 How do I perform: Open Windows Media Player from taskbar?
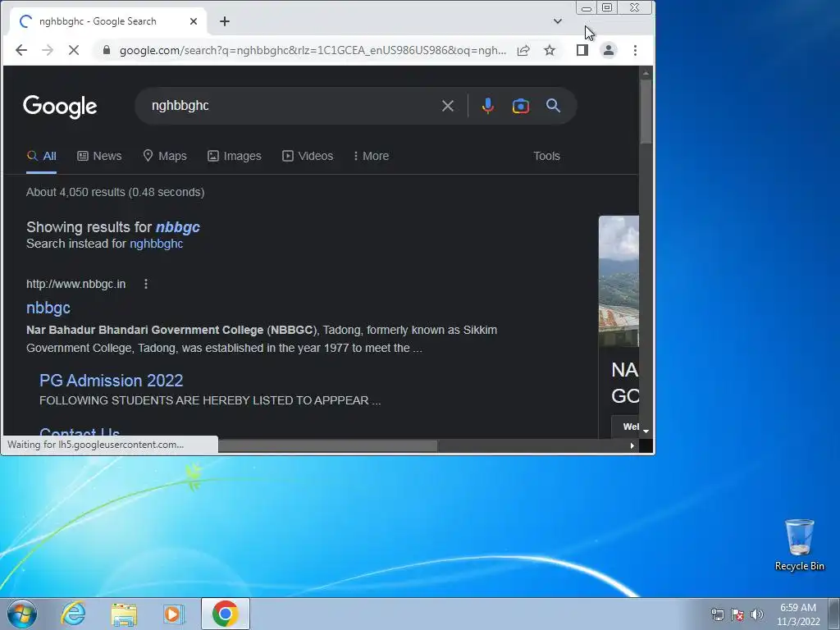tap(173, 614)
